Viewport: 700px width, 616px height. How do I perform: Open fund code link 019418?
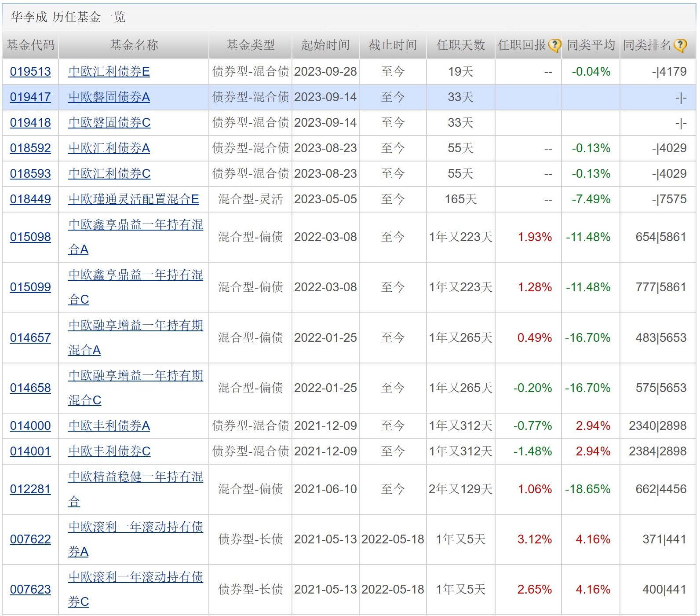pos(30,123)
